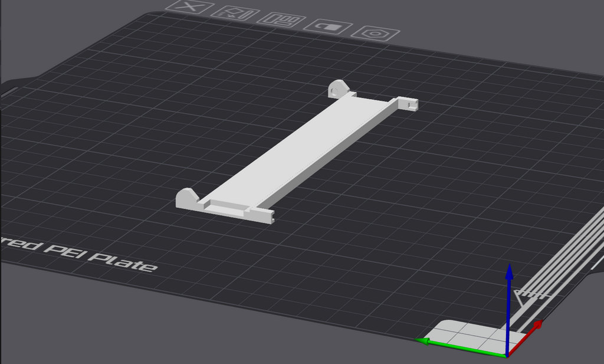The width and height of the screenshot is (604, 364).
Task: Click the remove plate X icon
Action: [x=189, y=6]
